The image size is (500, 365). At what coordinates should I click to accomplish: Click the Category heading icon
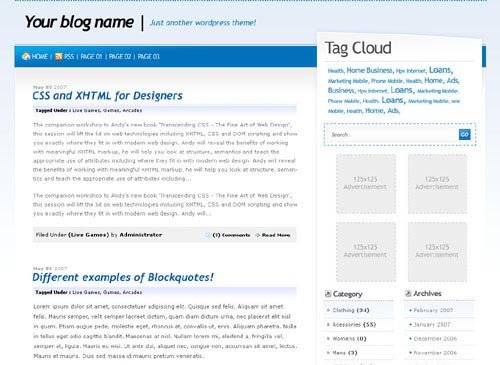coord(328,294)
